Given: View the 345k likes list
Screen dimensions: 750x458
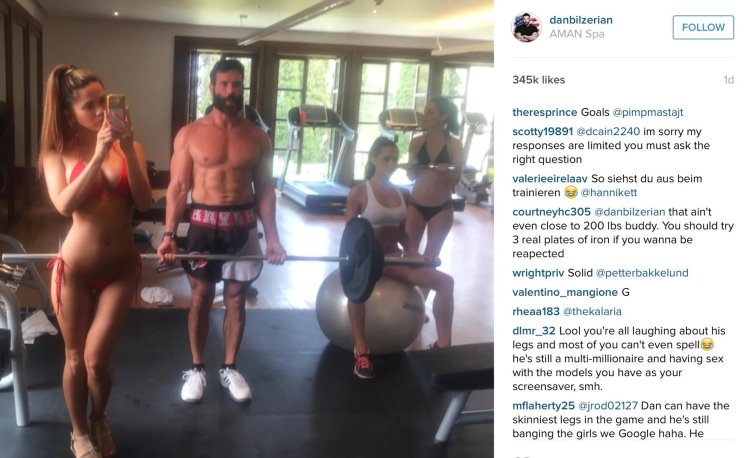Looking at the screenshot, I should point(539,80).
